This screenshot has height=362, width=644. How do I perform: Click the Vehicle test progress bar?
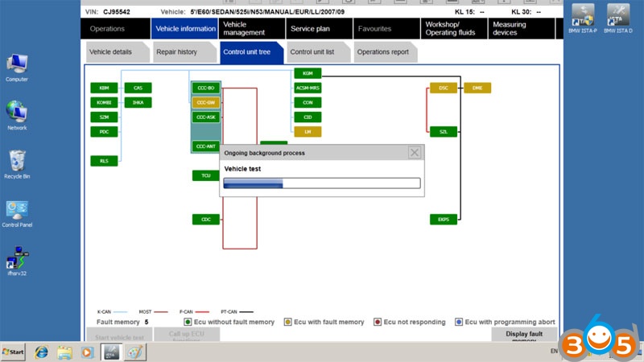(321, 183)
